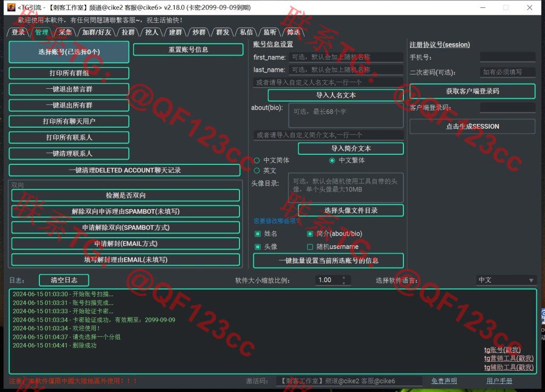Click 填写解封理由EMAIL button
Viewport: 545px width, 392px height.
point(126,260)
